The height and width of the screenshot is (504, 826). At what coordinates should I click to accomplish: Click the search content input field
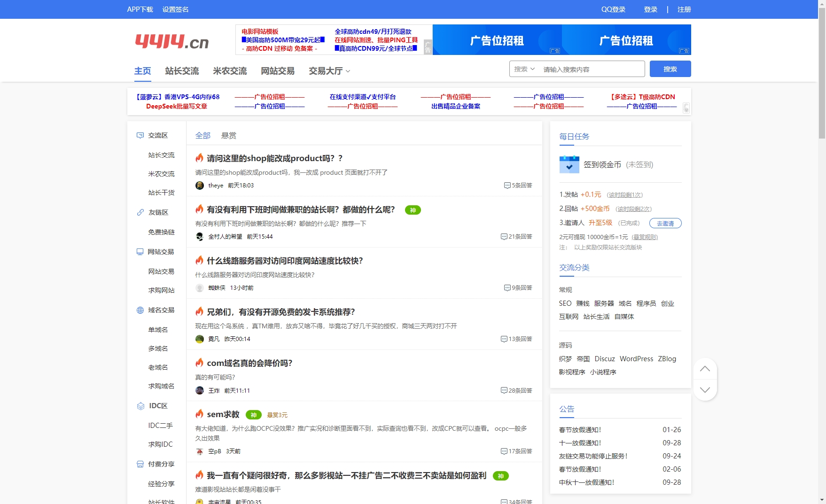point(592,69)
